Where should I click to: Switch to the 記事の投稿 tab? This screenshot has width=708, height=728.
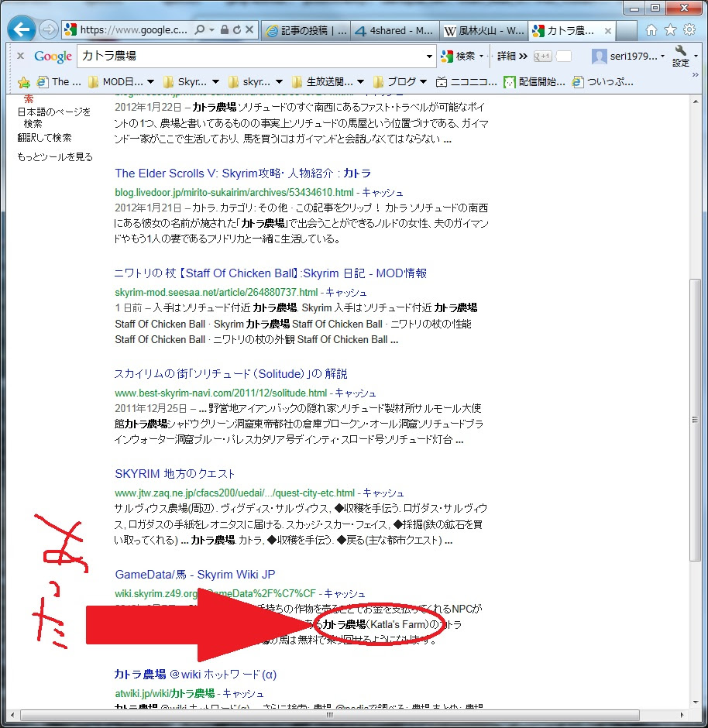point(306,31)
